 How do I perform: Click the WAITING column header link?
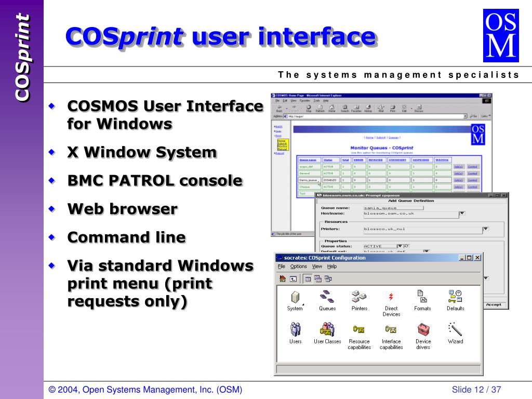442,160
